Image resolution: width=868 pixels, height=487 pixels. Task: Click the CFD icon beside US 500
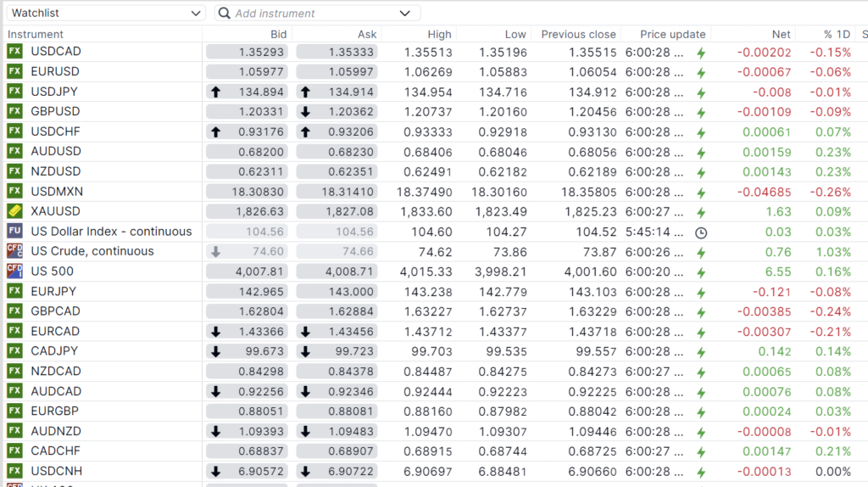pyautogui.click(x=14, y=271)
